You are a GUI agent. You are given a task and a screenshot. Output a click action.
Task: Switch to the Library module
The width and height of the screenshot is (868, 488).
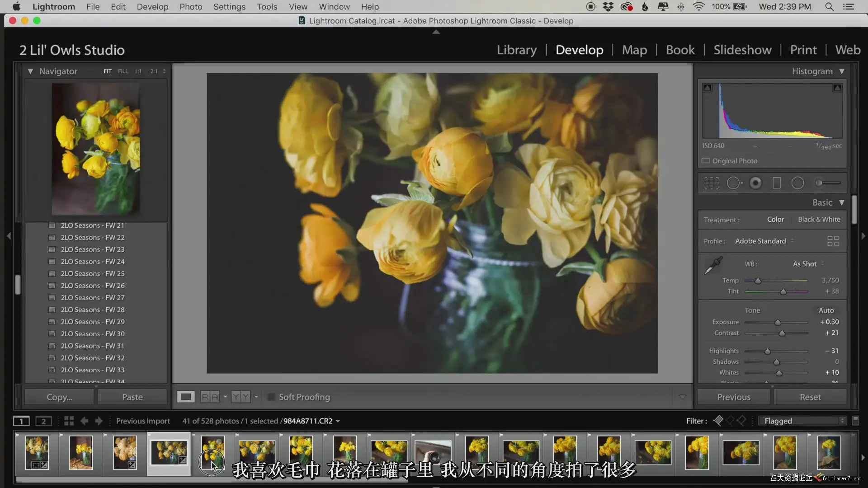click(x=517, y=50)
